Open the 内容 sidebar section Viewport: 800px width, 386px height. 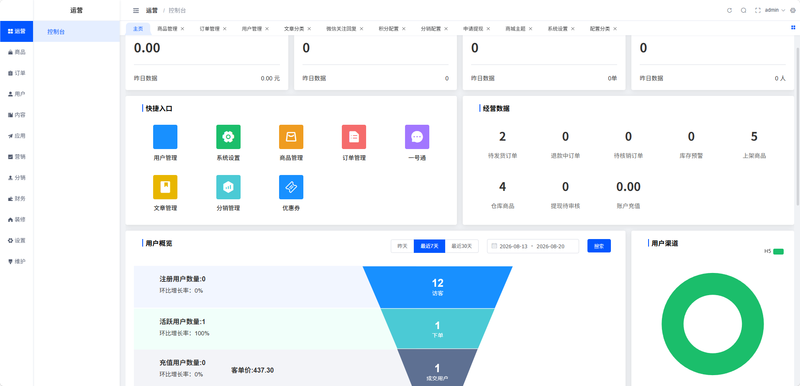(16, 115)
